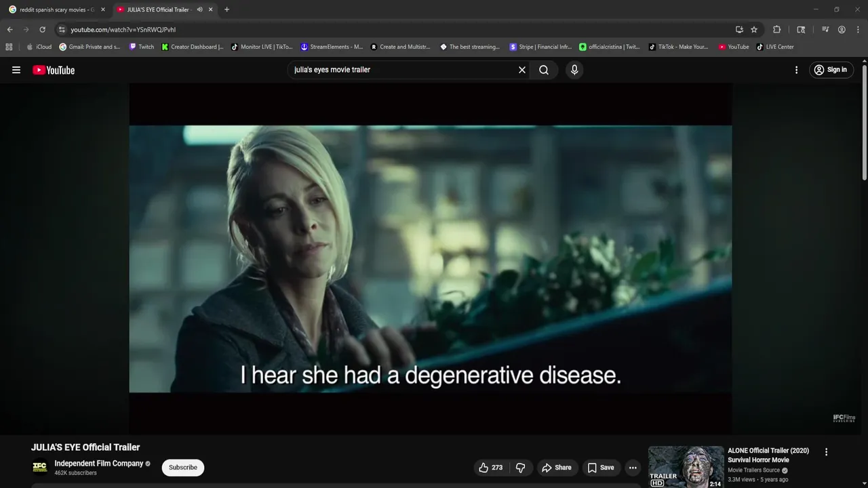The width and height of the screenshot is (868, 488).
Task: Select the URL in address bar
Action: pyautogui.click(x=123, y=30)
